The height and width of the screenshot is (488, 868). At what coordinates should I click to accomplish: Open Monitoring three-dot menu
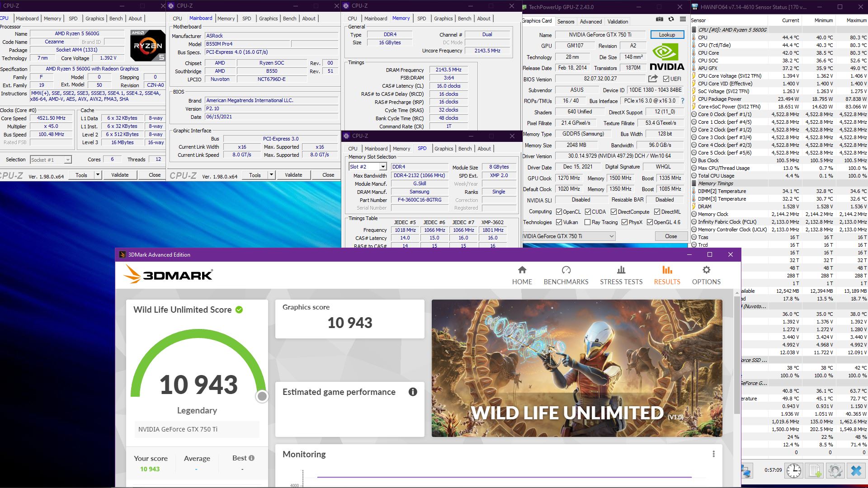(713, 454)
